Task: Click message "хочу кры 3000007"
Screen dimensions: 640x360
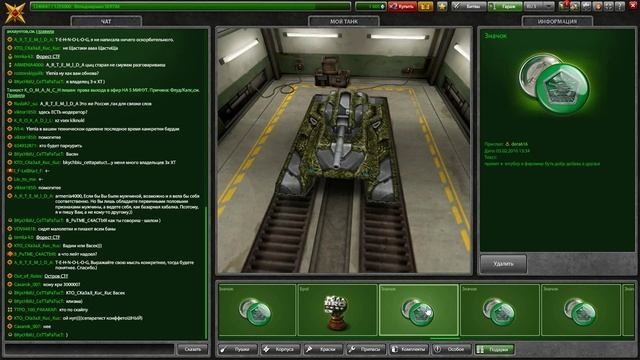Action: pyautogui.click(x=62, y=285)
